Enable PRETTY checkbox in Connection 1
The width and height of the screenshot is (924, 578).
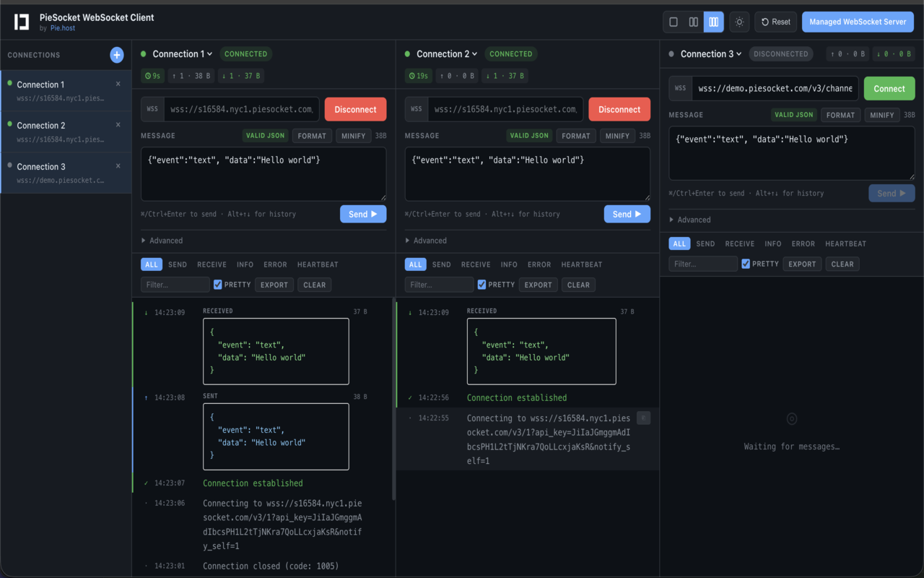217,285
